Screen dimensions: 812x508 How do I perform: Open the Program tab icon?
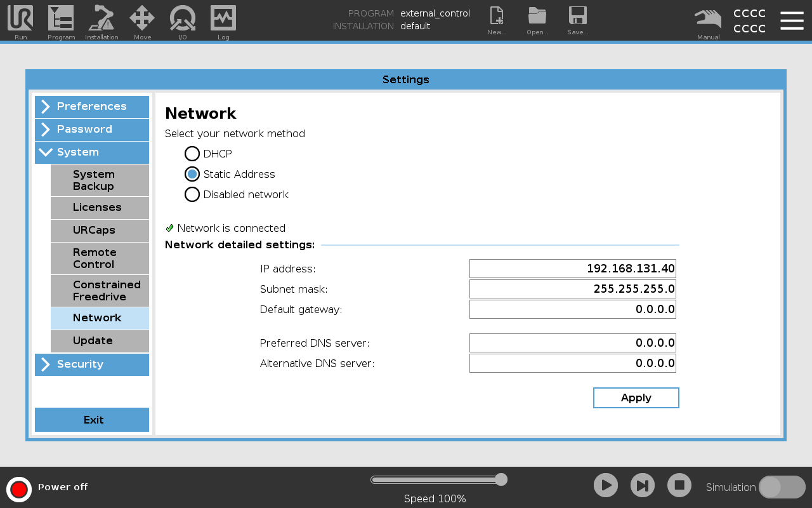(x=61, y=20)
